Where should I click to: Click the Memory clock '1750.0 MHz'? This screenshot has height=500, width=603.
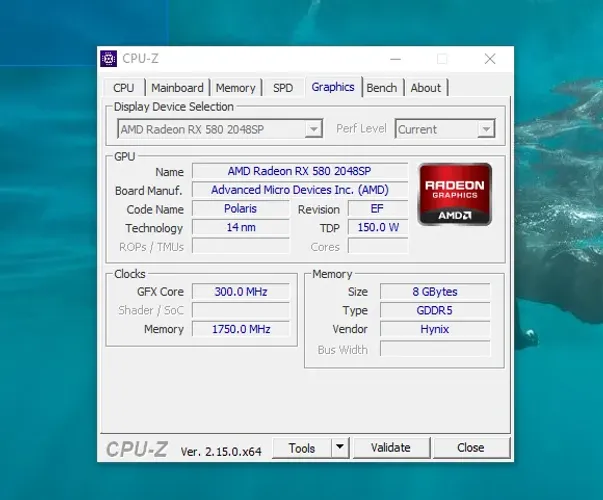pyautogui.click(x=241, y=329)
